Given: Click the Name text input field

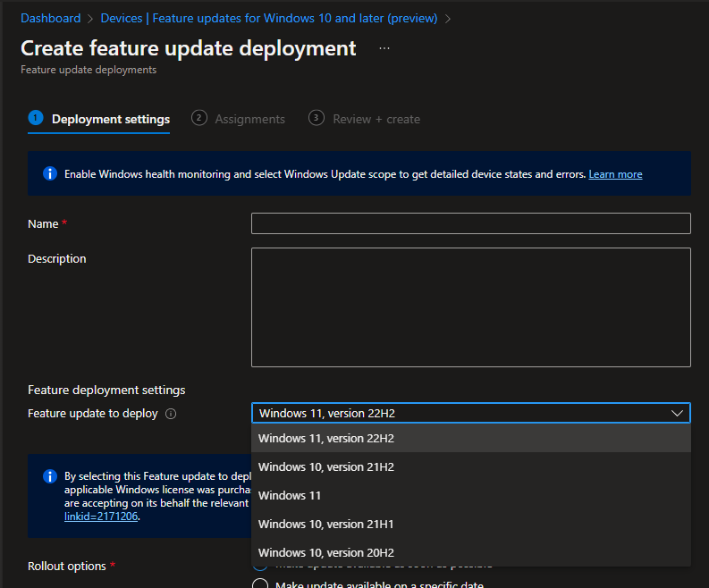Looking at the screenshot, I should [470, 223].
